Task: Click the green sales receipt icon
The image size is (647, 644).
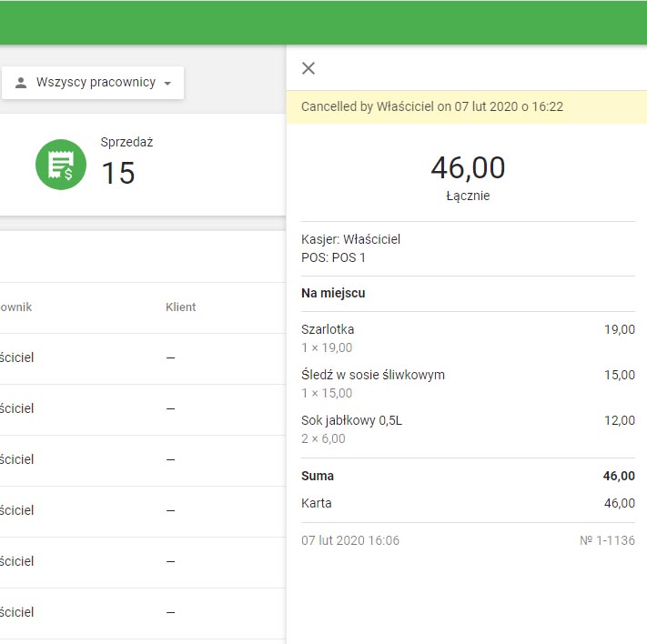Action: pyautogui.click(x=61, y=165)
